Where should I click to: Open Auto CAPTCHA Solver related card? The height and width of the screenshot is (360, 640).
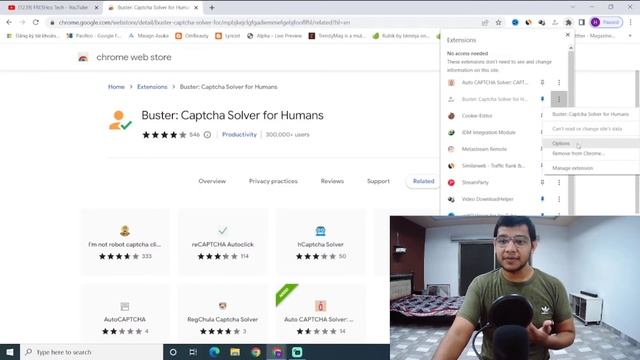click(320, 313)
